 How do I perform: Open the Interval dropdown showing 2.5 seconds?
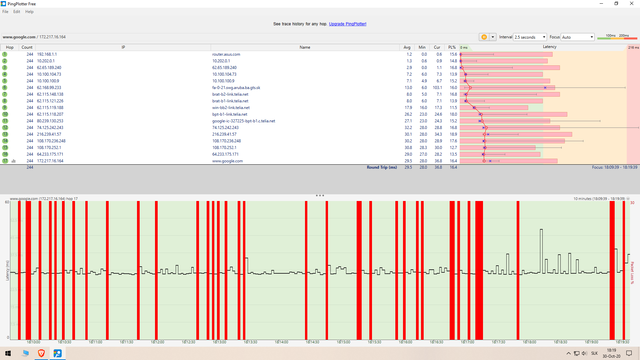(529, 37)
